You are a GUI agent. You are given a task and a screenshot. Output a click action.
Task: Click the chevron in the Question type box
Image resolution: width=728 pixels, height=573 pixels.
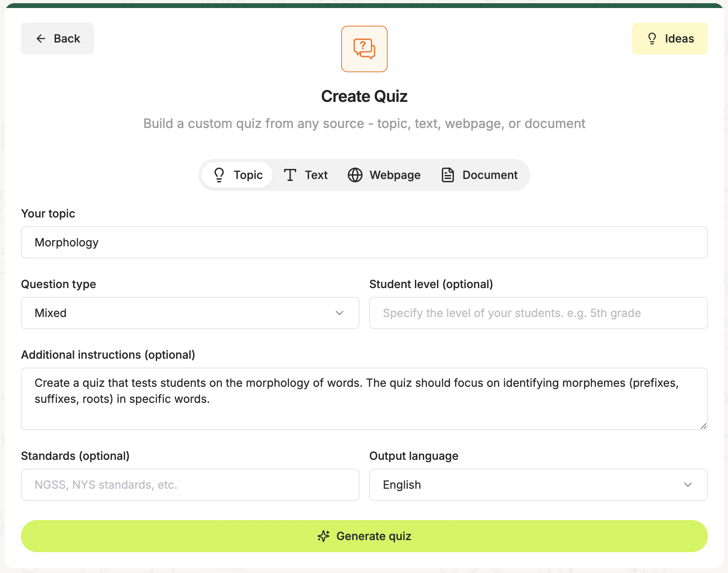click(x=340, y=313)
